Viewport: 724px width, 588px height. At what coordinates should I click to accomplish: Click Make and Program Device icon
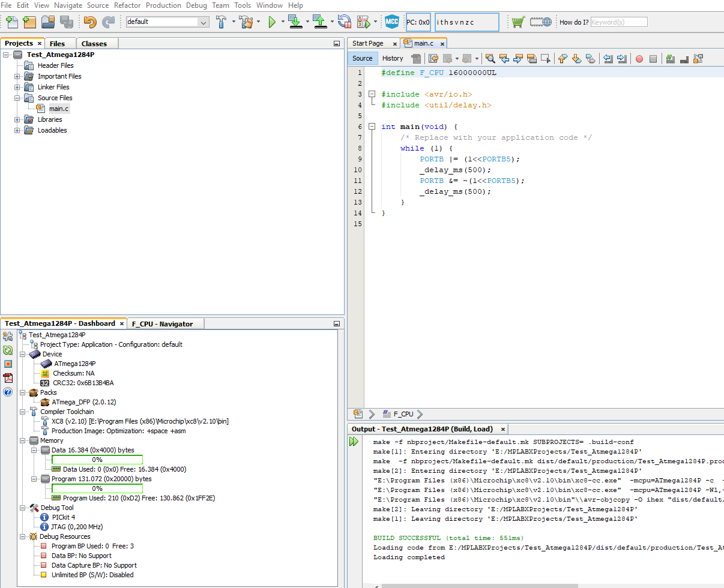point(295,22)
